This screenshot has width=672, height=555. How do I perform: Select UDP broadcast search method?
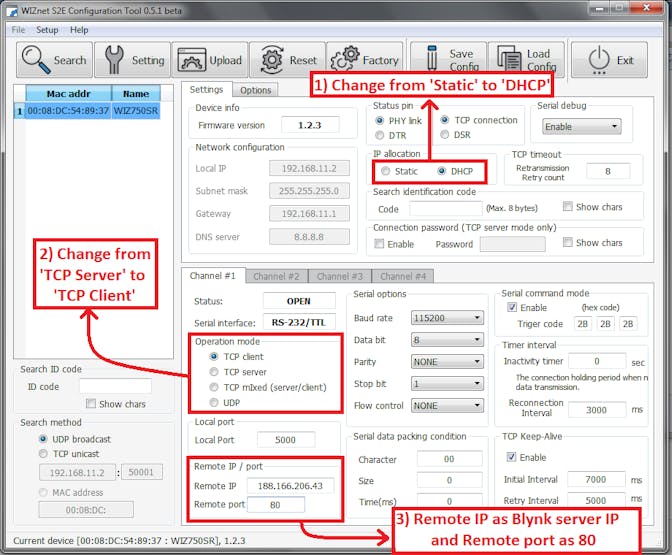[x=43, y=439]
